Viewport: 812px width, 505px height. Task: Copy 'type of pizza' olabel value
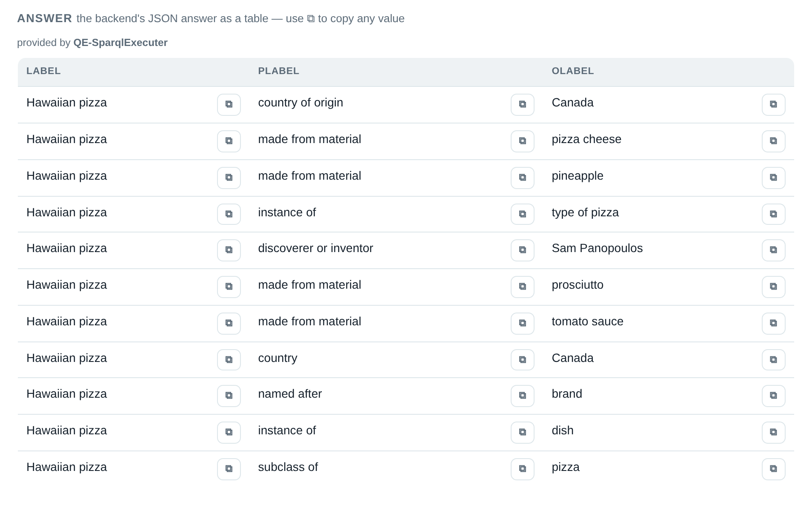point(774,214)
